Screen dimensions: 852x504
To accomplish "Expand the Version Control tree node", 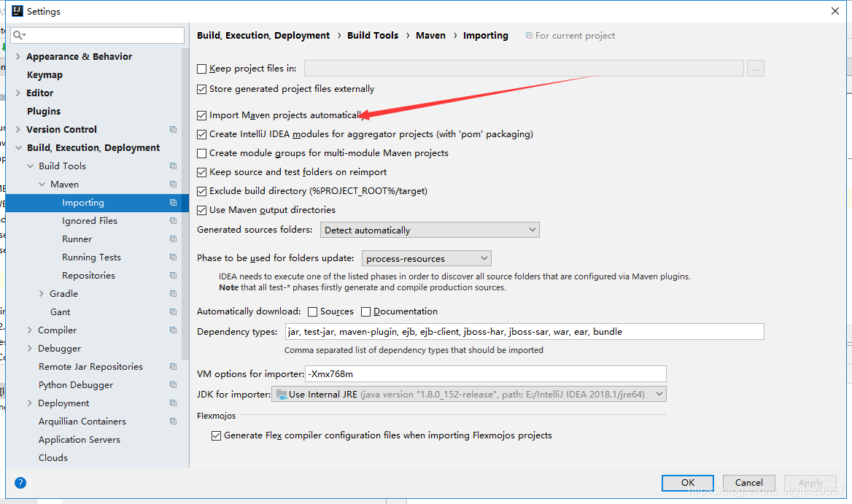I will pyautogui.click(x=18, y=129).
